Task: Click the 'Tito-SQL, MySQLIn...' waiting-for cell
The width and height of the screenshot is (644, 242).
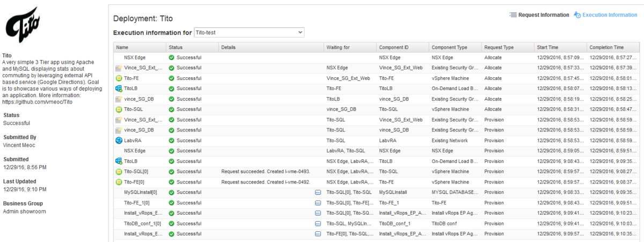Action: 349,224
